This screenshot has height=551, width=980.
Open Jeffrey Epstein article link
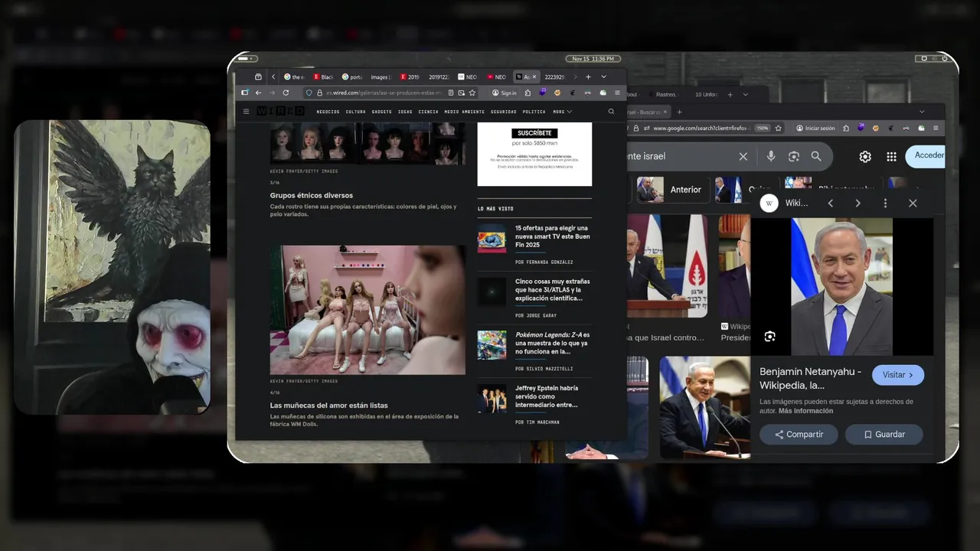(x=547, y=396)
